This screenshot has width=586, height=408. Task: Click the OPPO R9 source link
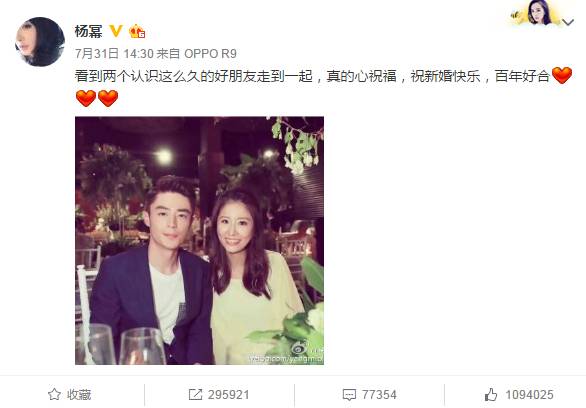click(210, 54)
